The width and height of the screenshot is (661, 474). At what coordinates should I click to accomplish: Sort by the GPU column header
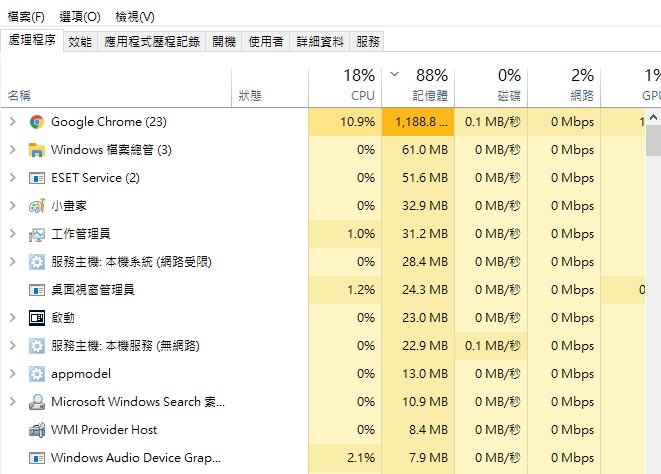click(x=631, y=87)
